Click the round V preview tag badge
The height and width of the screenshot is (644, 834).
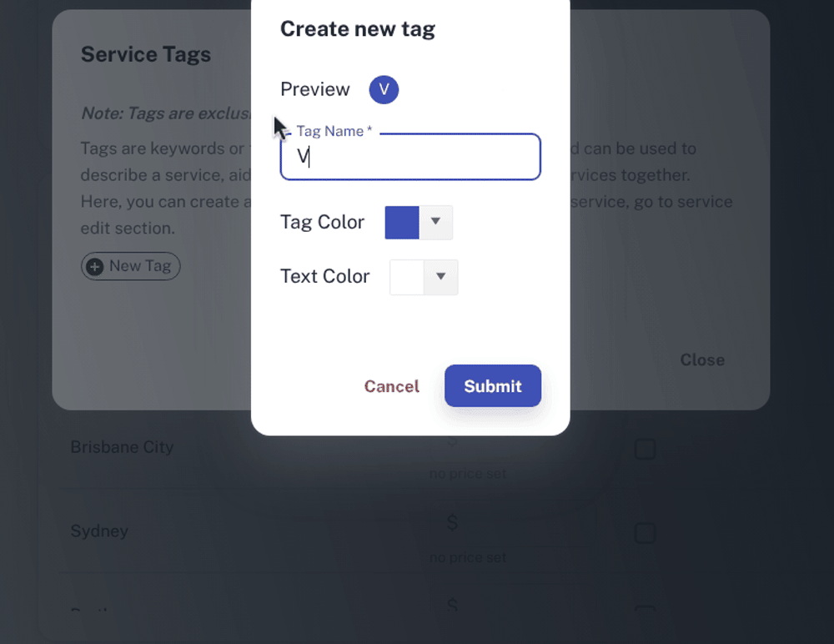[384, 89]
